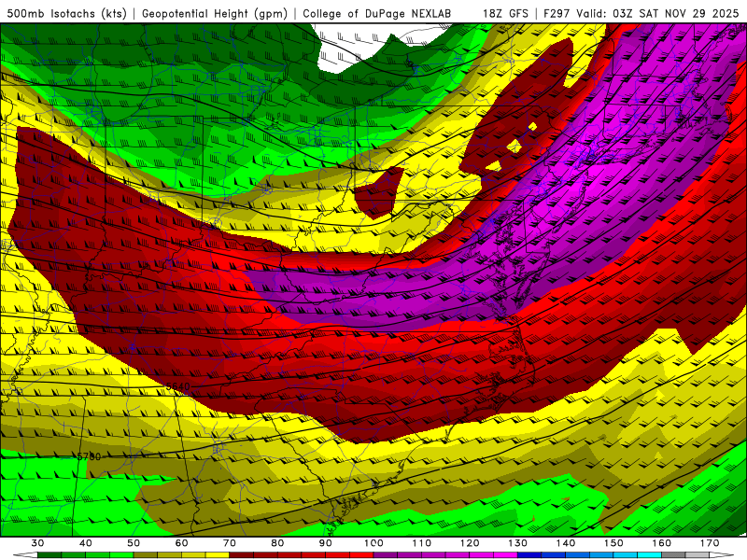Click the dark gray swatch under 160
The image size is (747, 560).
(x=674, y=555)
